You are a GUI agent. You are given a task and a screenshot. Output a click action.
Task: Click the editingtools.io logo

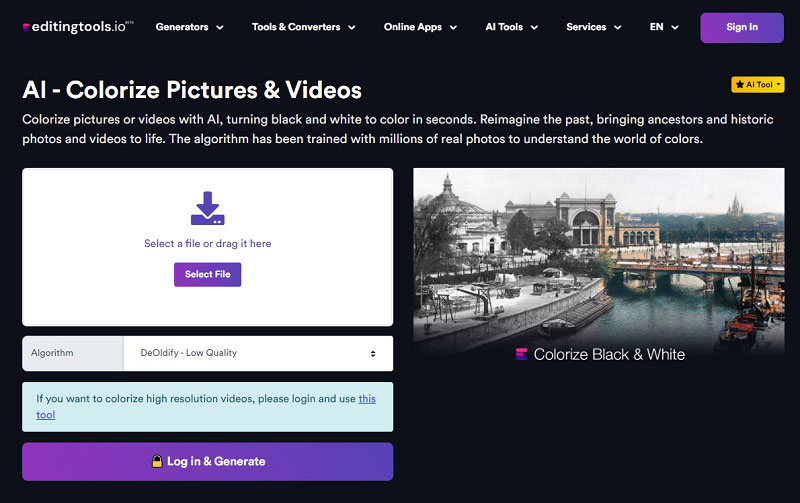click(x=78, y=27)
